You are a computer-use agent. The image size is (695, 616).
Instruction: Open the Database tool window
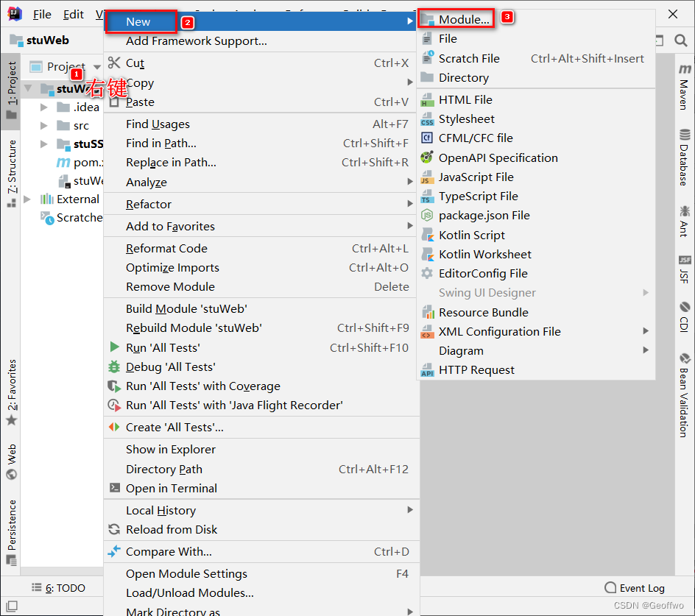point(685,157)
